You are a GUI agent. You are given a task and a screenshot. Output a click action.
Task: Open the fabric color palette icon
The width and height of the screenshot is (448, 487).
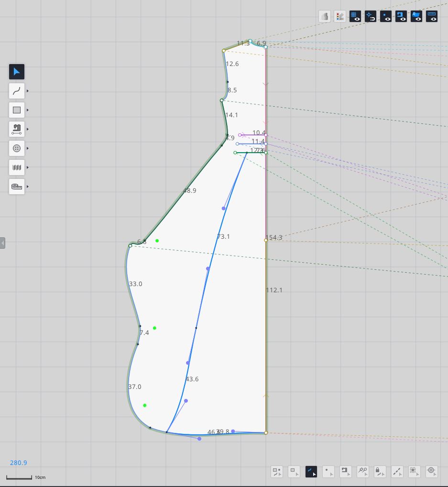pos(340,17)
